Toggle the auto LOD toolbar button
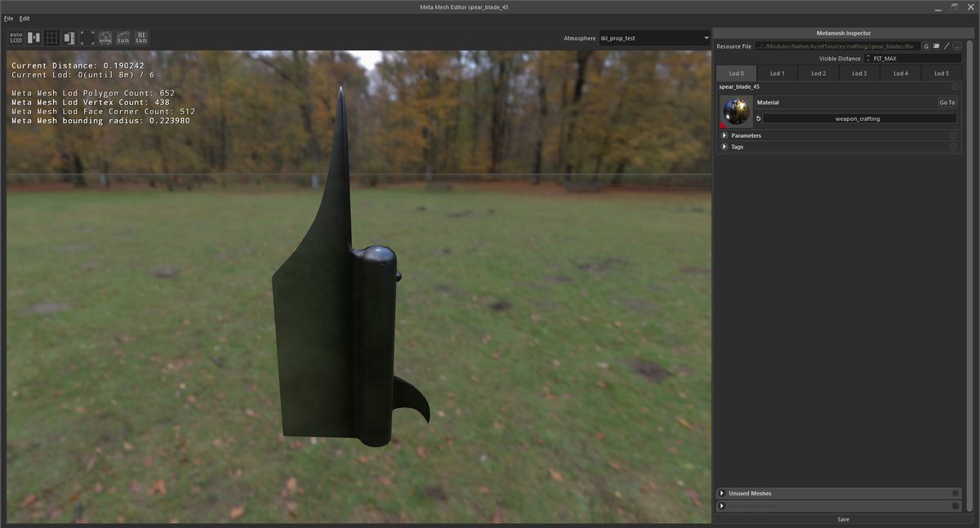 click(x=16, y=38)
